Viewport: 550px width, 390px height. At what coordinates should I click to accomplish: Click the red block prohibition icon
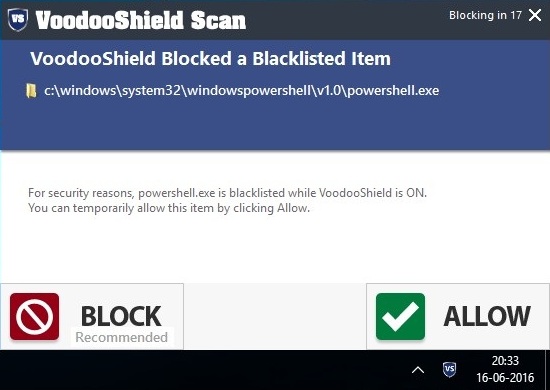point(34,317)
